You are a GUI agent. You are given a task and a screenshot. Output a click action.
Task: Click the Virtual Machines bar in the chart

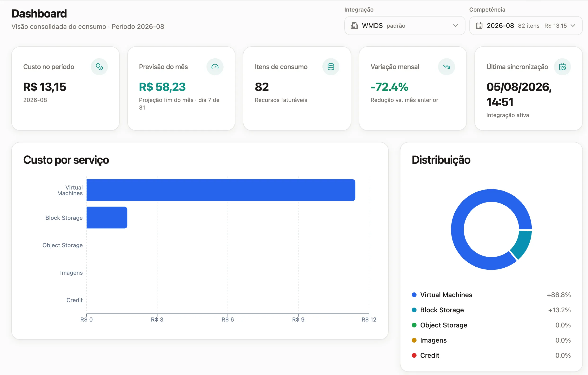point(221,190)
